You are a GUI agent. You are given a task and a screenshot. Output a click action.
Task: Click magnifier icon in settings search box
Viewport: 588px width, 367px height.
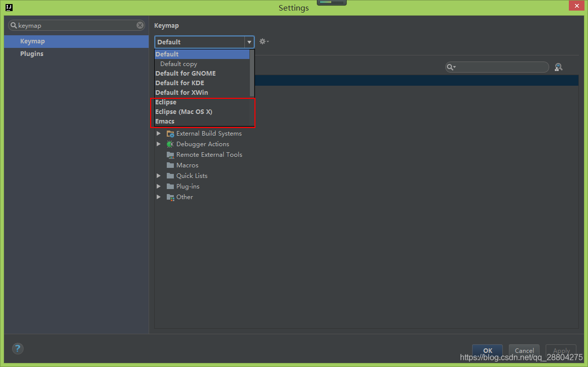click(x=14, y=25)
